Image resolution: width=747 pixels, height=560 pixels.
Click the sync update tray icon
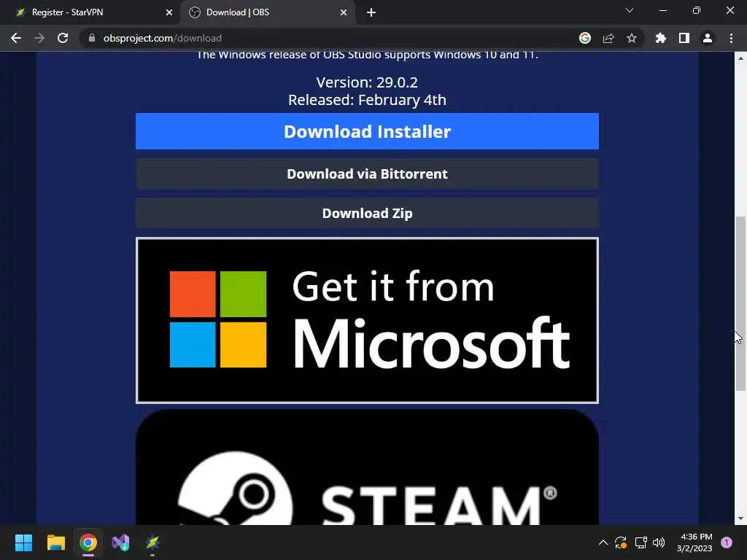click(x=621, y=542)
